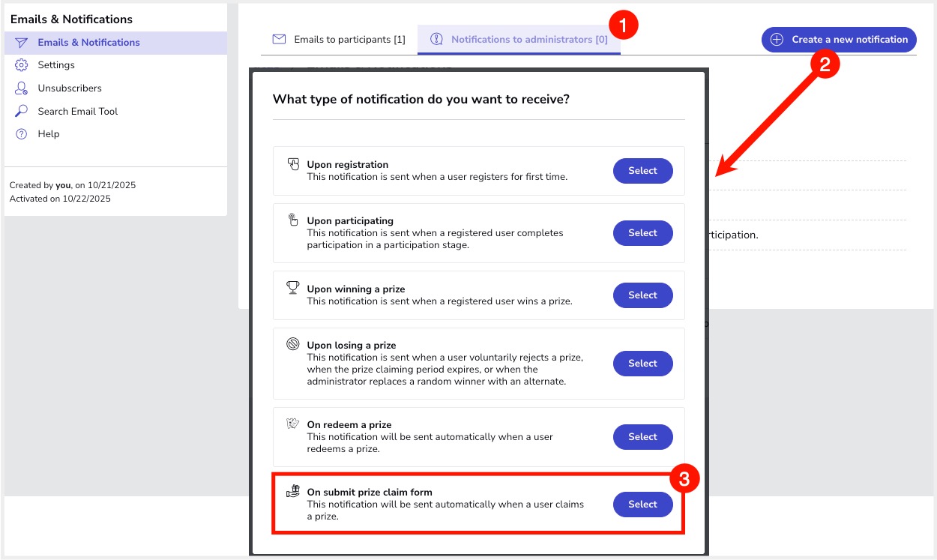
Task: Click the prohibited icon for losing a prize
Action: (x=293, y=345)
